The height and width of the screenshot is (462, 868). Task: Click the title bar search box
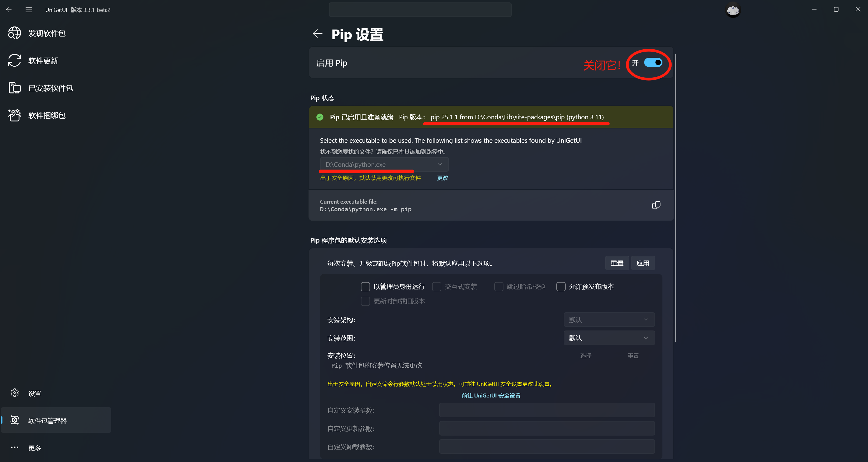[420, 10]
